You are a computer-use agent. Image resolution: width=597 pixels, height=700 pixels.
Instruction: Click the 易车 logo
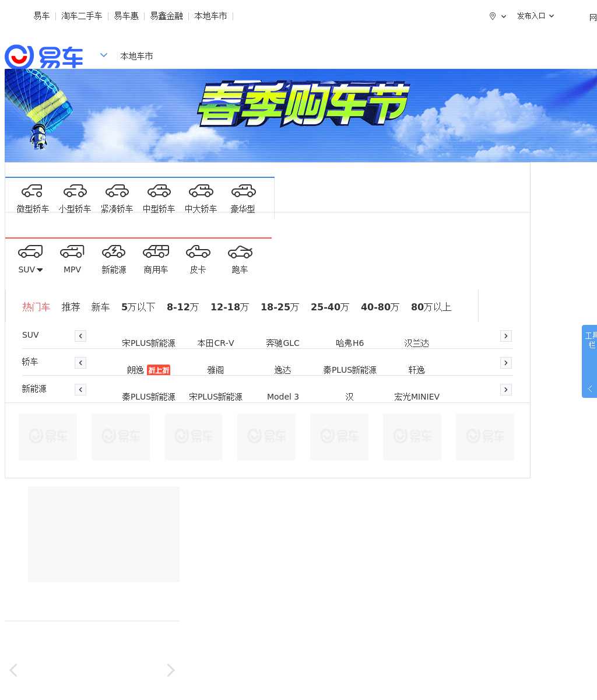pyautogui.click(x=44, y=57)
